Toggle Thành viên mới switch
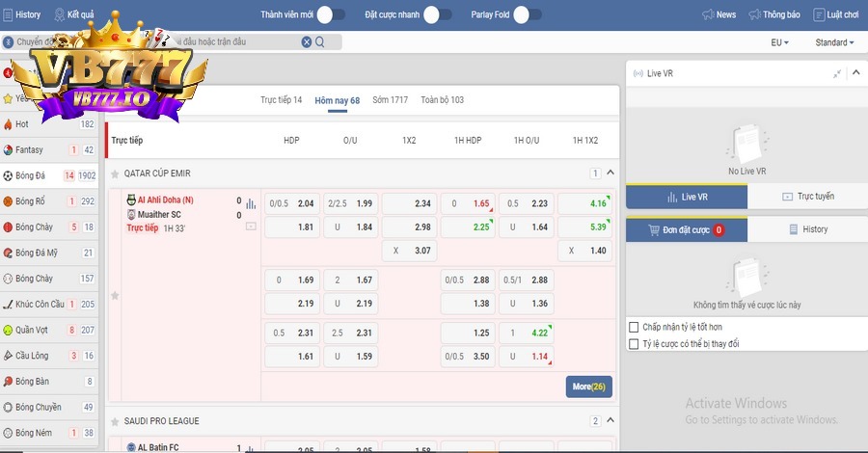Image resolution: width=868 pixels, height=453 pixels. [331, 14]
